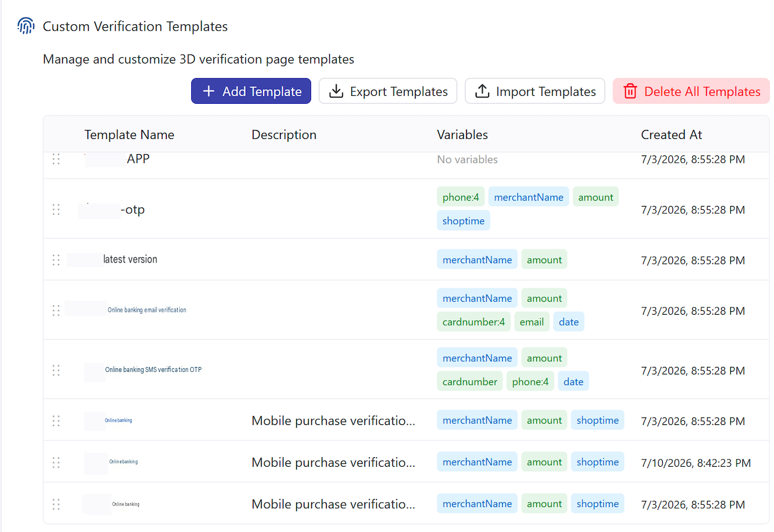
Task: Select the drag handle of the latest version row
Action: pos(56,260)
